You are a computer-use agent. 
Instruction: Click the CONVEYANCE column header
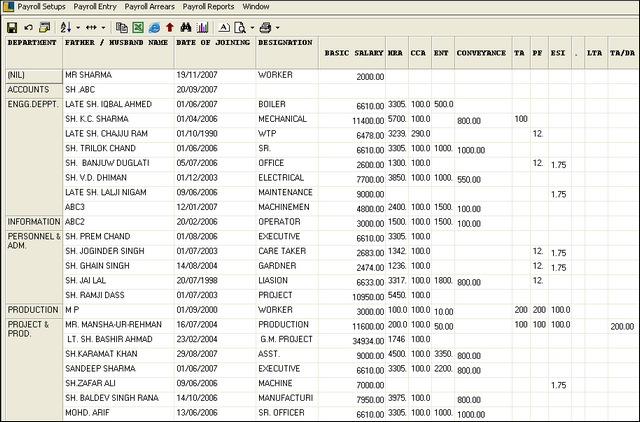click(x=483, y=53)
